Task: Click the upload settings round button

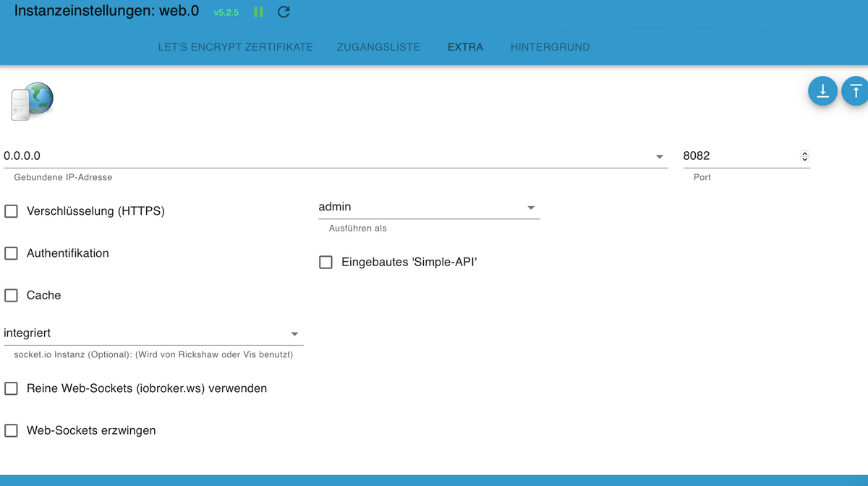Action: point(856,91)
